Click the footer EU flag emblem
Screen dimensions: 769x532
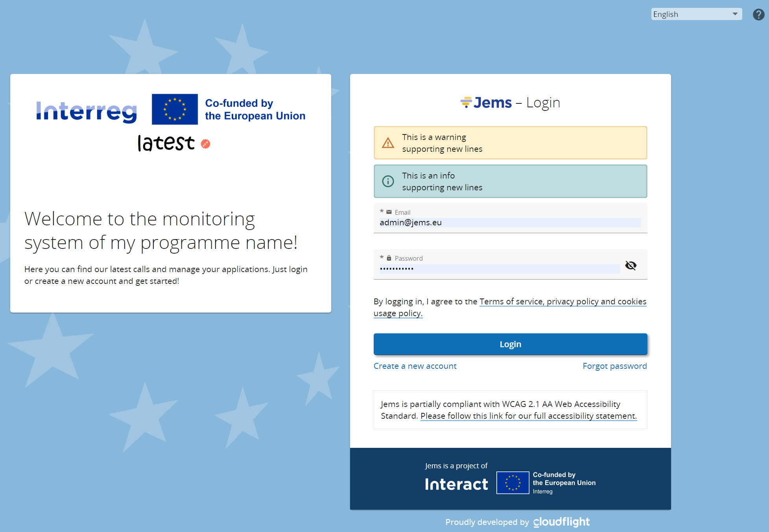[x=513, y=483]
